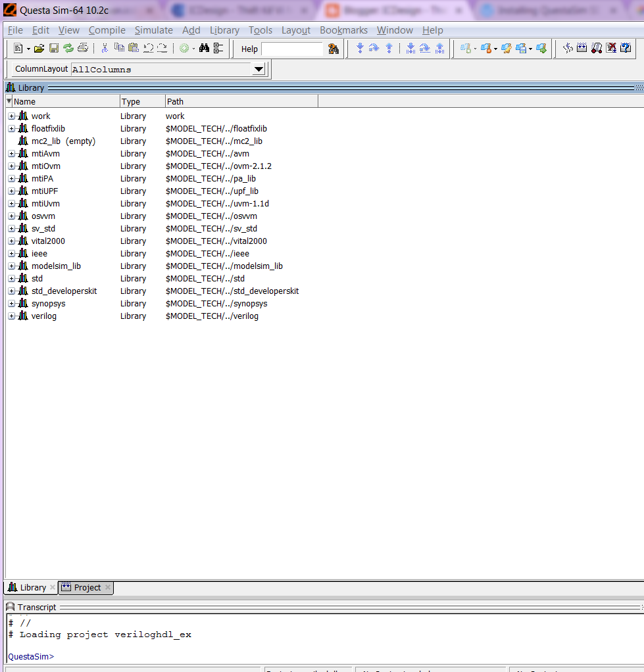
Task: Click Step Over Current curved-arrow icon with dots
Action: coord(425,48)
